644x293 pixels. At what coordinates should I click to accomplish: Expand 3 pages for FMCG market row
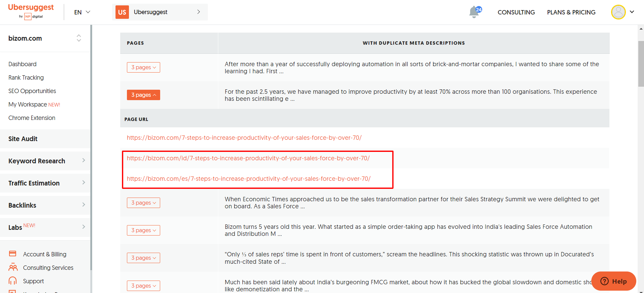[143, 286]
